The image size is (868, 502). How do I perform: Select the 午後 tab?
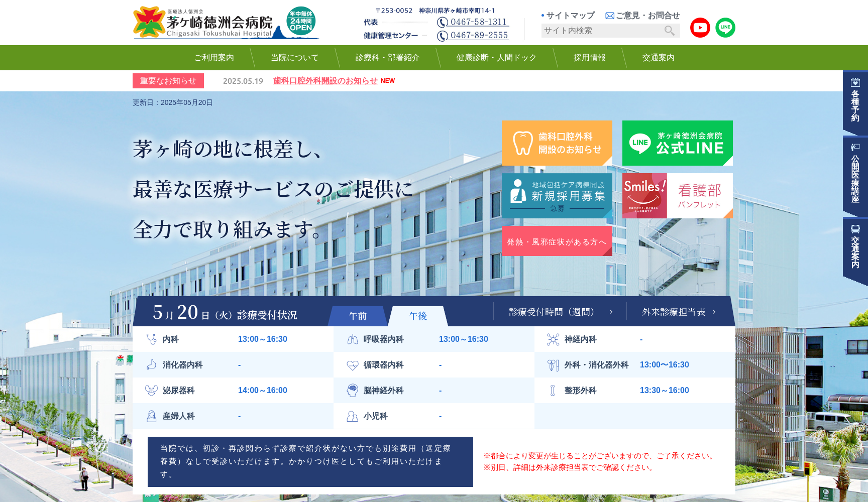point(418,316)
